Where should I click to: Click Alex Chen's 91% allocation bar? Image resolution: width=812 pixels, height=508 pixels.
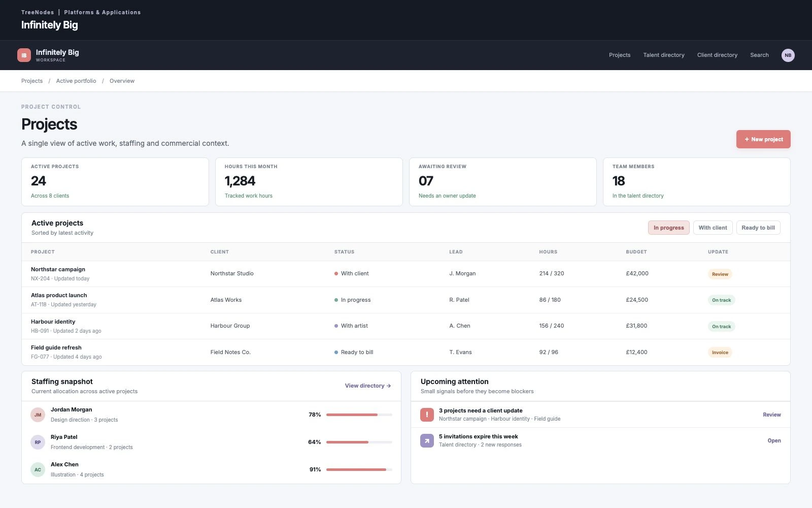[x=359, y=470]
